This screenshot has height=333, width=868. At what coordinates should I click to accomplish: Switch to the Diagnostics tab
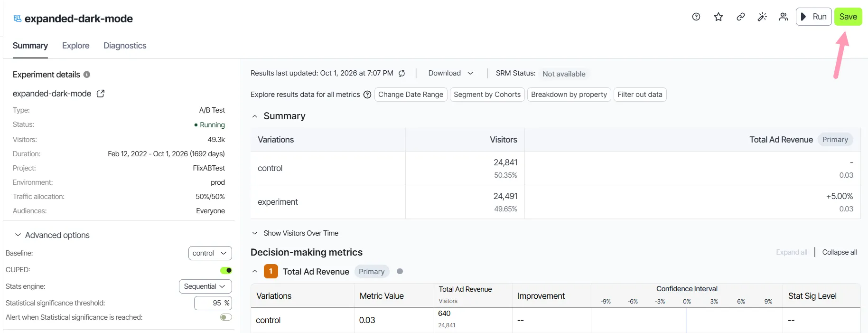pyautogui.click(x=125, y=46)
